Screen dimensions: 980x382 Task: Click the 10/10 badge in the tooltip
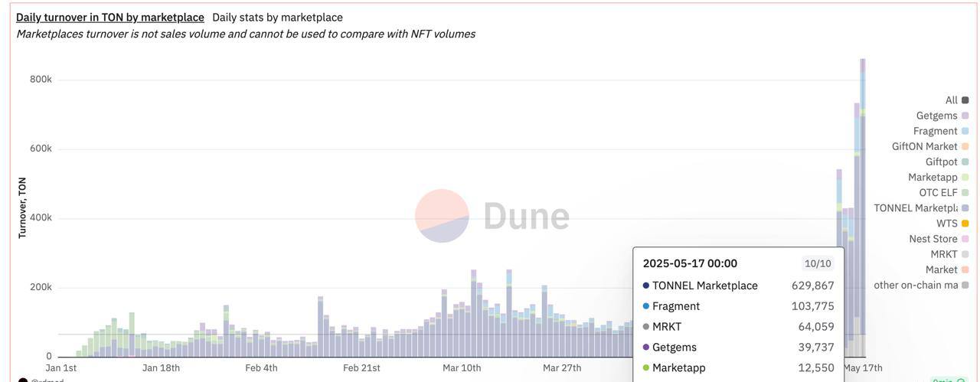click(x=818, y=263)
